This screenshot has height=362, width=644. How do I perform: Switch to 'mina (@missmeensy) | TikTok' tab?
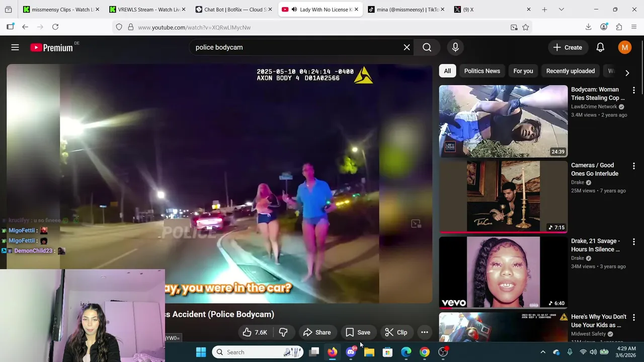[407, 10]
